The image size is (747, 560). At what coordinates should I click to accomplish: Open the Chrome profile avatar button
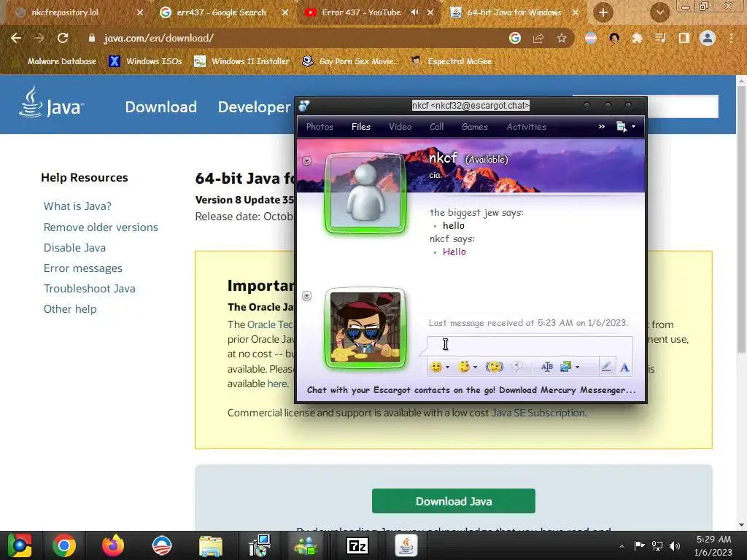tap(708, 38)
